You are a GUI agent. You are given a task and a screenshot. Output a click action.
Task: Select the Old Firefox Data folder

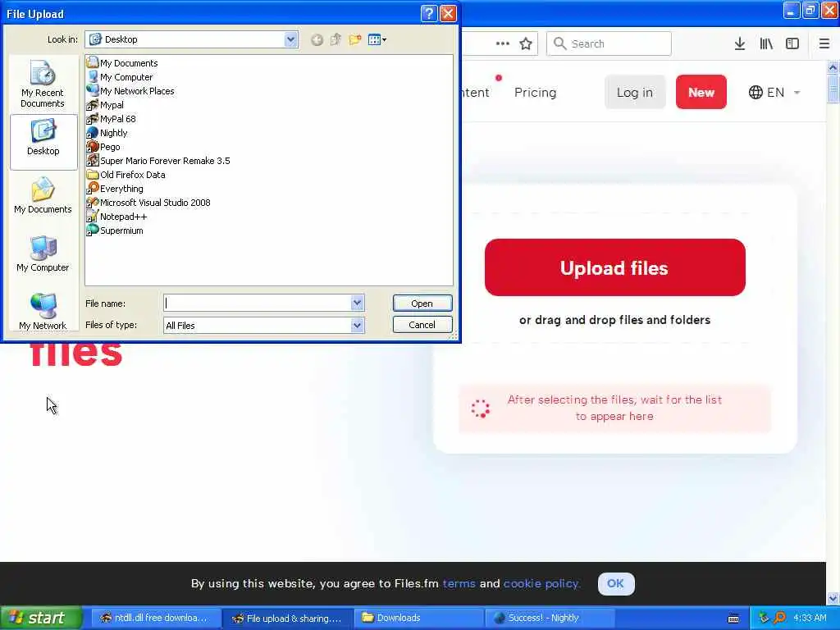[126, 175]
